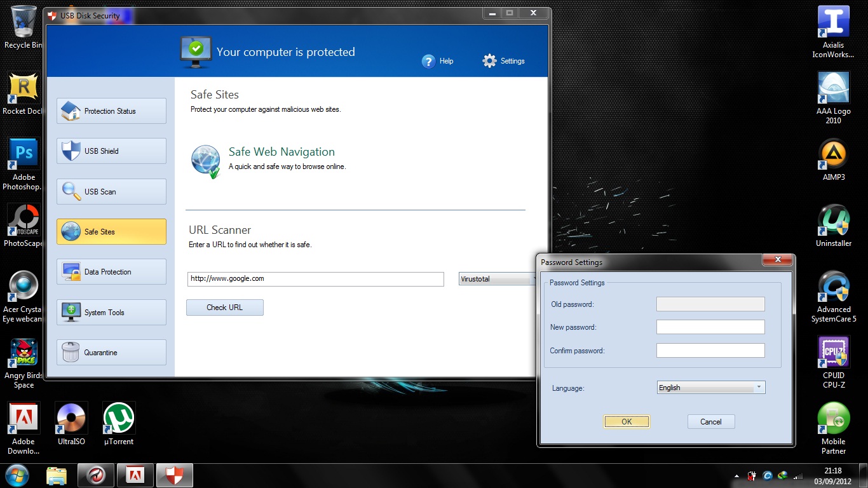Viewport: 868px width, 488px height.
Task: Launch Rocket Dock from the desktop
Action: [24, 93]
